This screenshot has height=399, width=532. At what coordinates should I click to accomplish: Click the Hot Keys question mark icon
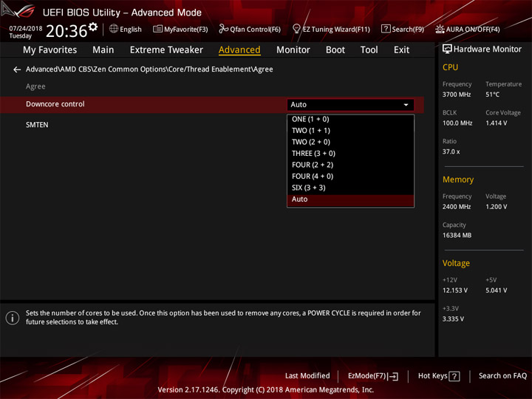pyautogui.click(x=454, y=376)
